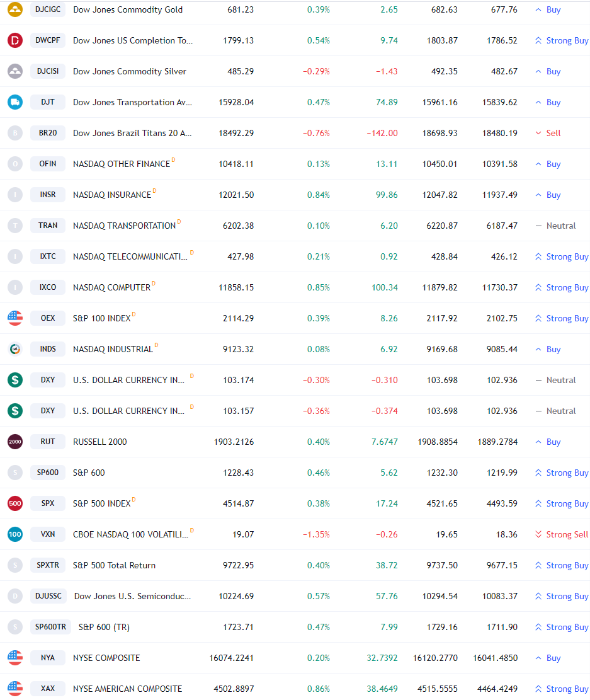Click Neutral rating for TRAN
This screenshot has width=590, height=700.
(555, 226)
